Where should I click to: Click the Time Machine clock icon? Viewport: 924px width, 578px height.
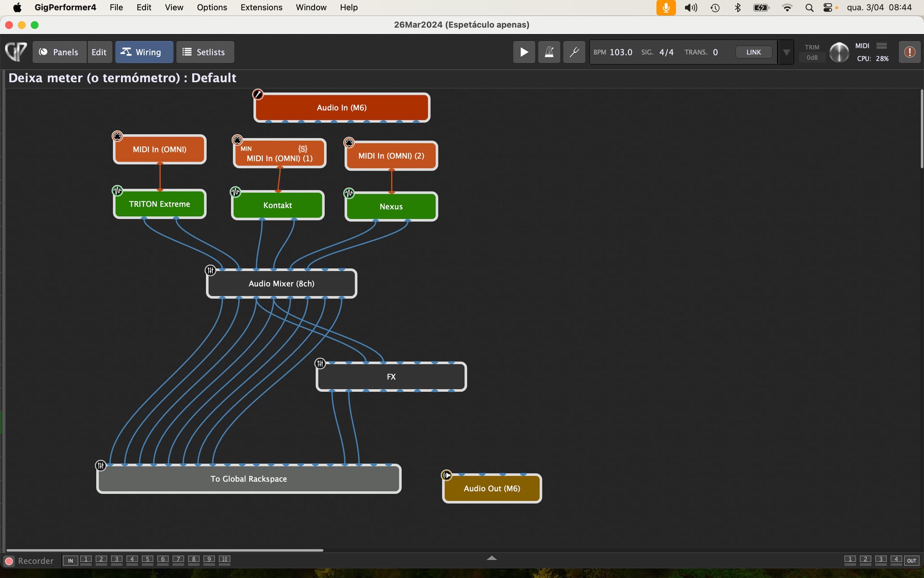point(715,8)
